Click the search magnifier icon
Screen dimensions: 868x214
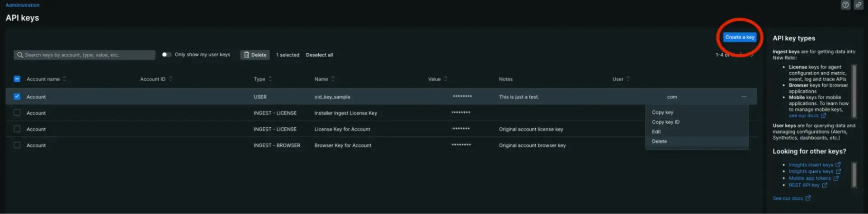coord(20,55)
